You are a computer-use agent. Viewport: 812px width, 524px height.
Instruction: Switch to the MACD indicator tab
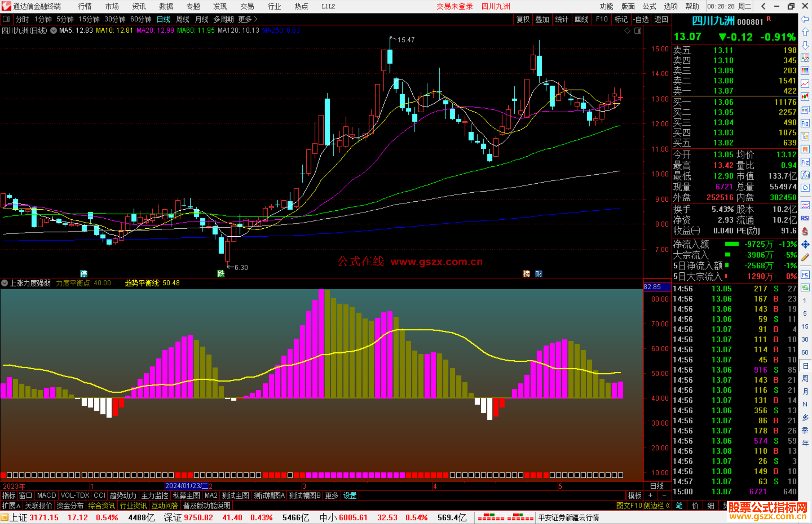click(x=46, y=495)
